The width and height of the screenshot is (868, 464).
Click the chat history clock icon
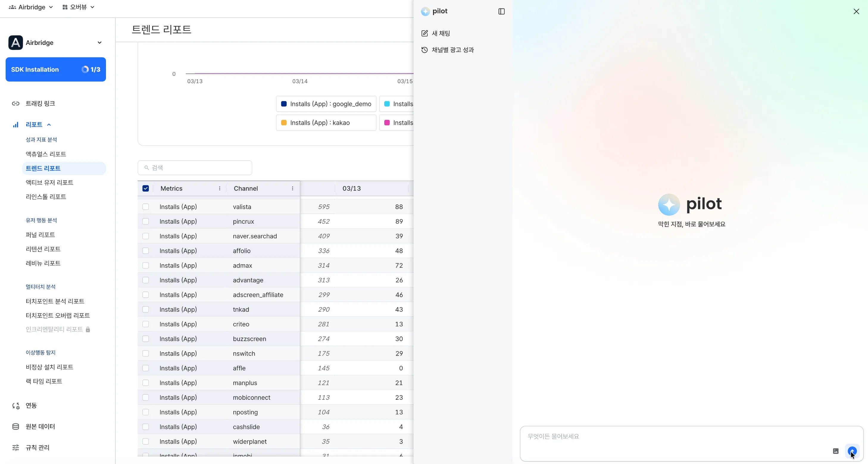424,50
